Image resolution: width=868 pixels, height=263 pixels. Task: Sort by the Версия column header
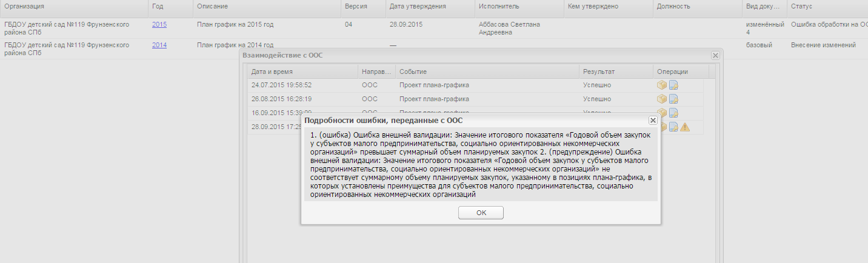pos(362,6)
